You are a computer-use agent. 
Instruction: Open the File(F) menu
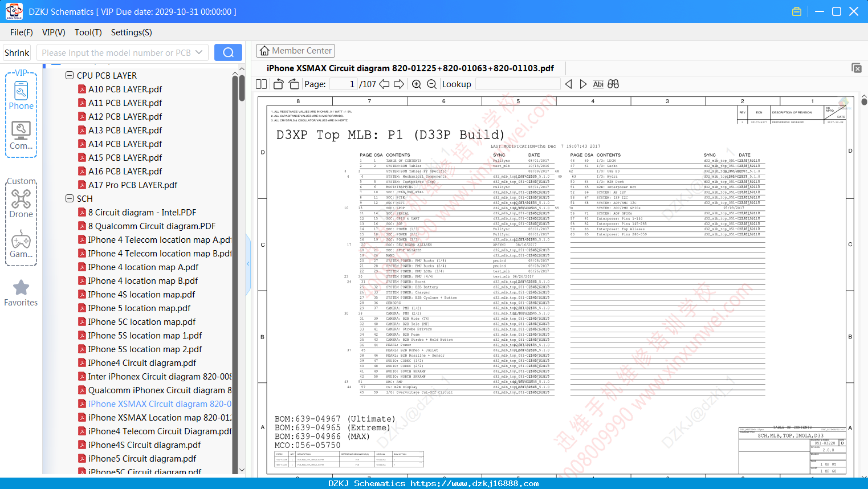click(22, 32)
